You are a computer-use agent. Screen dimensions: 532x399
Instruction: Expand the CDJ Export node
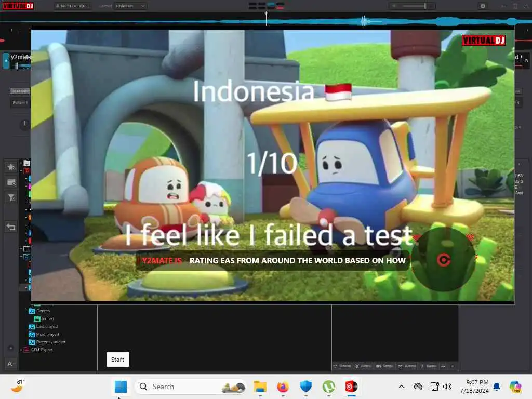(x=21, y=350)
